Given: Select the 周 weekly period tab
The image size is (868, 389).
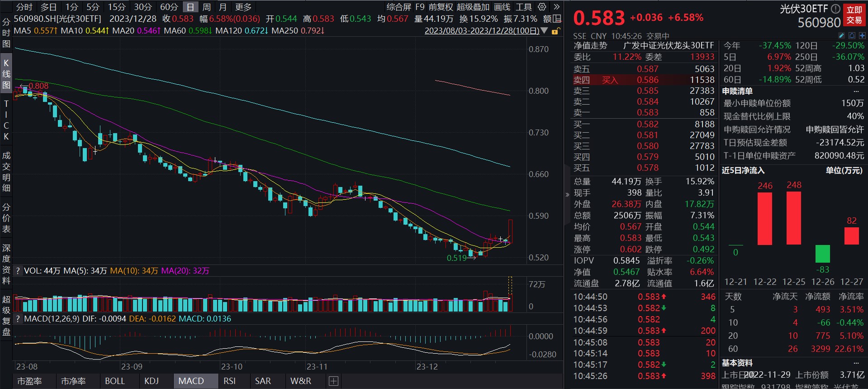Looking at the screenshot, I should pyautogui.click(x=207, y=7).
